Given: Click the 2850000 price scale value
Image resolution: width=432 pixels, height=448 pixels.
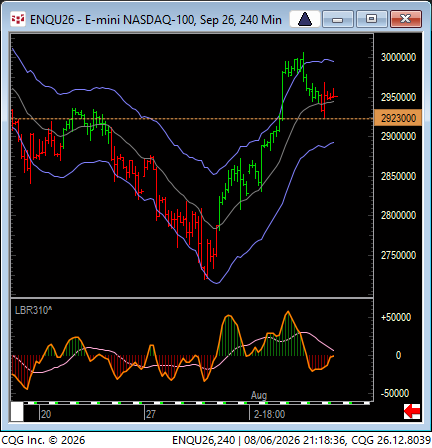Looking at the screenshot, I should point(398,176).
